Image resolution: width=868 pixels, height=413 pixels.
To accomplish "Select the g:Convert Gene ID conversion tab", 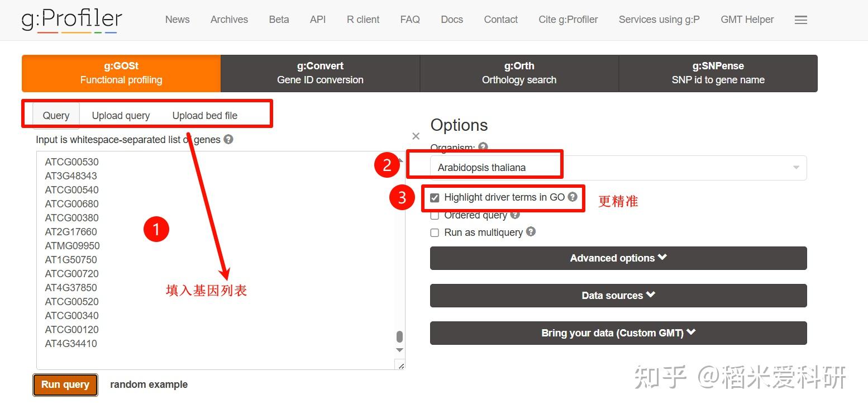I will tap(319, 73).
